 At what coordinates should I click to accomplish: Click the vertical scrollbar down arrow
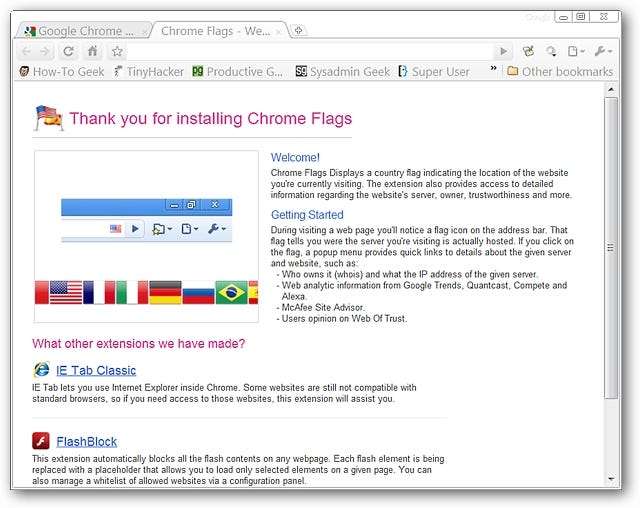(612, 479)
